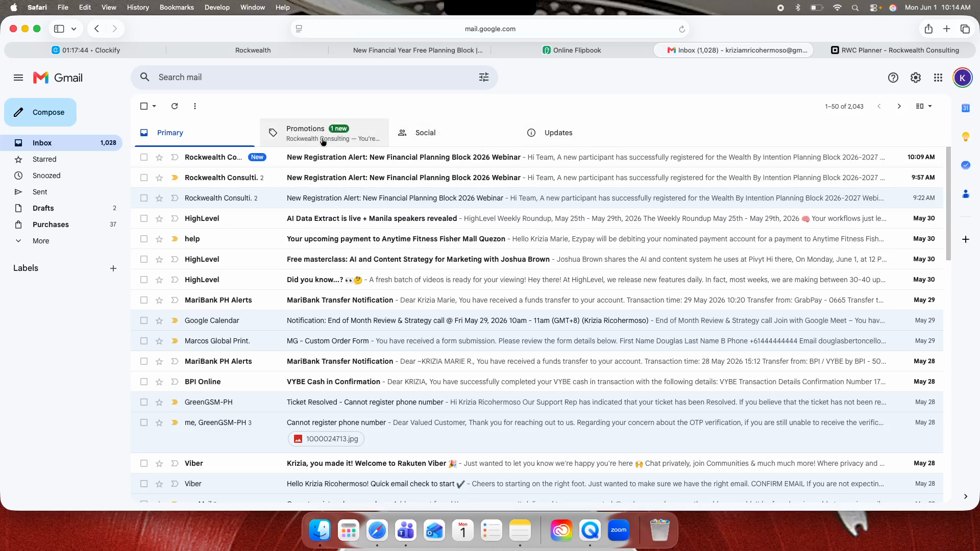Open Sent folder
The width and height of the screenshot is (980, 551).
(x=40, y=192)
